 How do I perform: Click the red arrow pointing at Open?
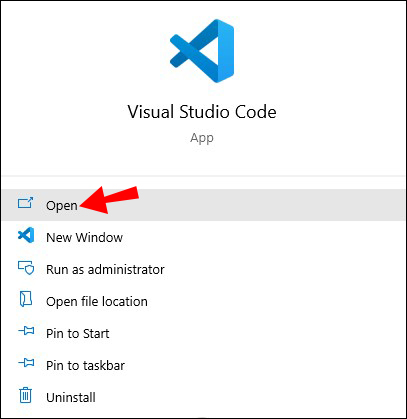(x=109, y=200)
